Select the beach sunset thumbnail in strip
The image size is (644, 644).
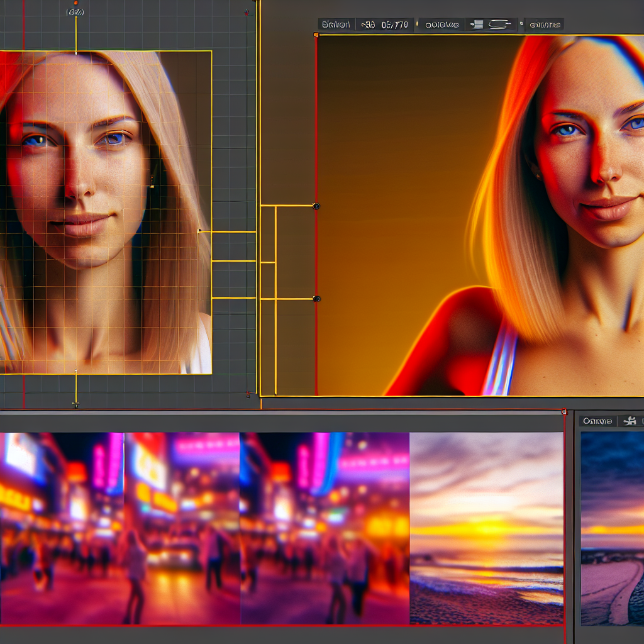click(486, 528)
